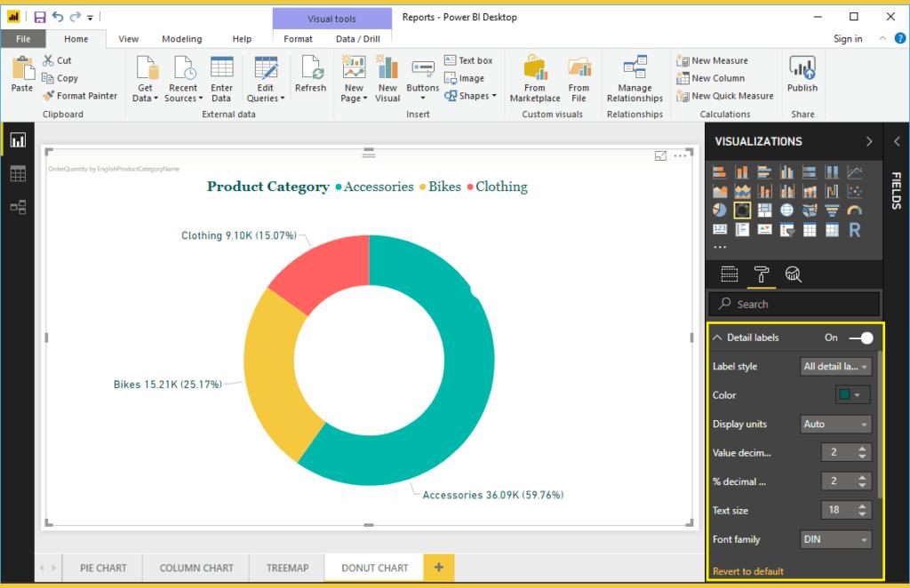
Task: Choose the funnel chart visualization
Action: point(832,211)
